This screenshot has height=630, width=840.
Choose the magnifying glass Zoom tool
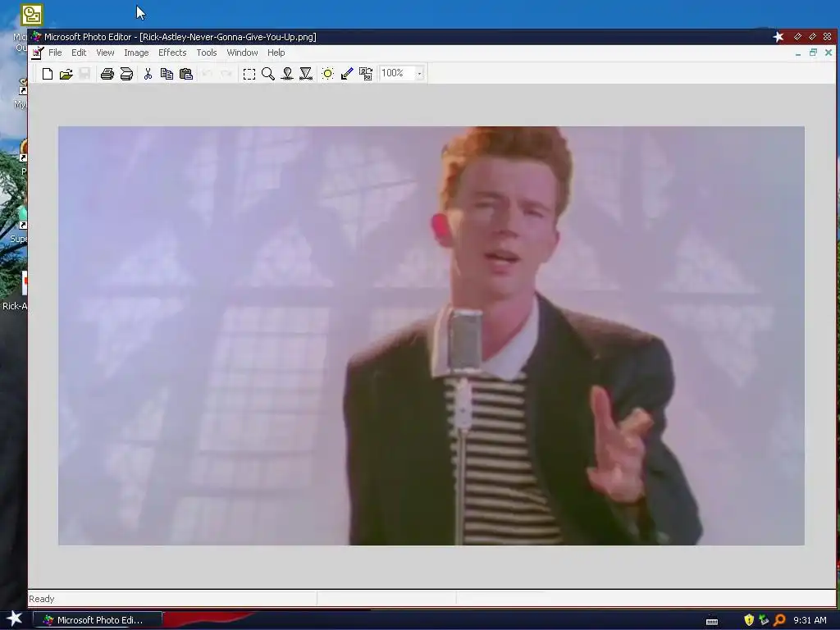tap(268, 74)
